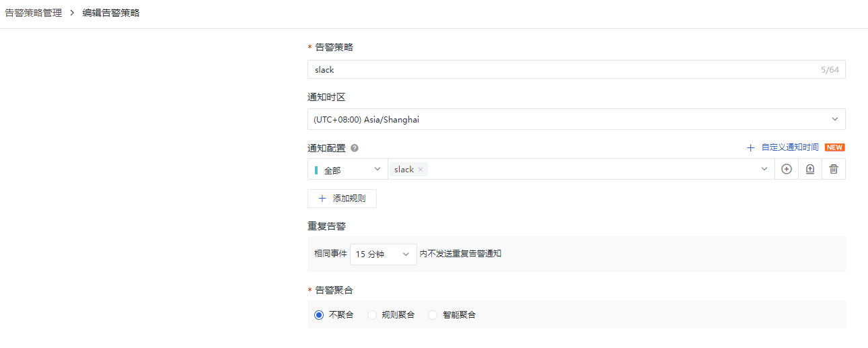
Task: Click the plus icon before 自定义通知时间
Action: point(751,147)
